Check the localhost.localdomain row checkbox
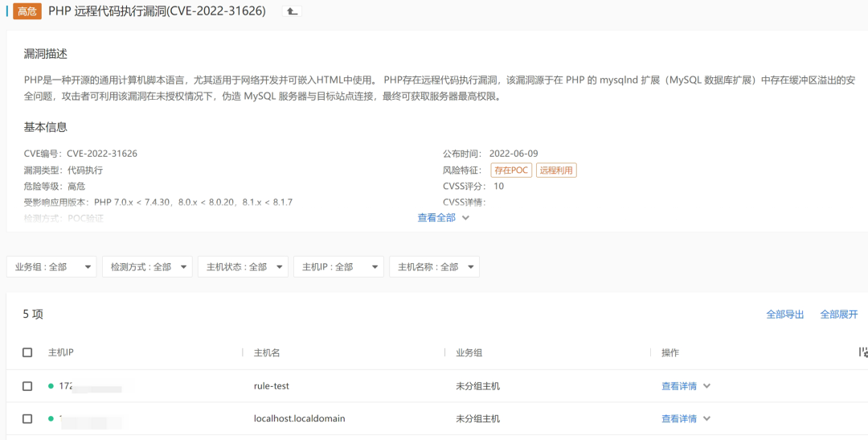 [x=27, y=419]
